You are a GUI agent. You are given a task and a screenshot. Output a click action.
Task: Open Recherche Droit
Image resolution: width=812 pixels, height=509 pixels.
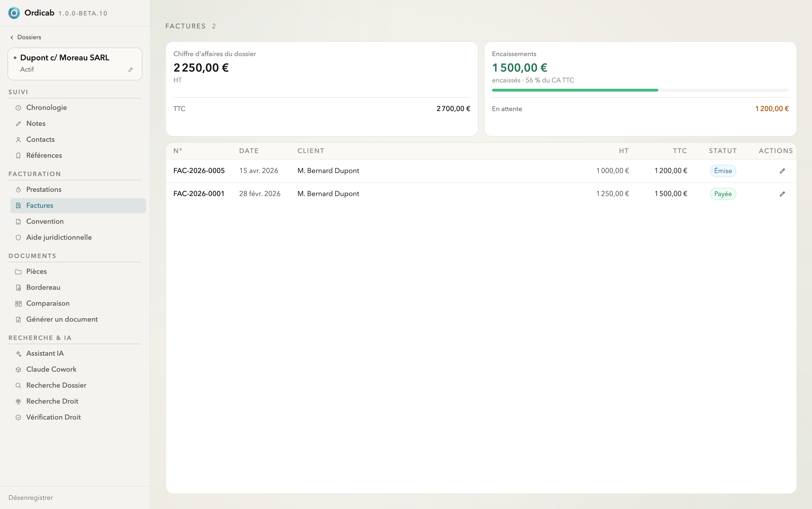[78, 401]
